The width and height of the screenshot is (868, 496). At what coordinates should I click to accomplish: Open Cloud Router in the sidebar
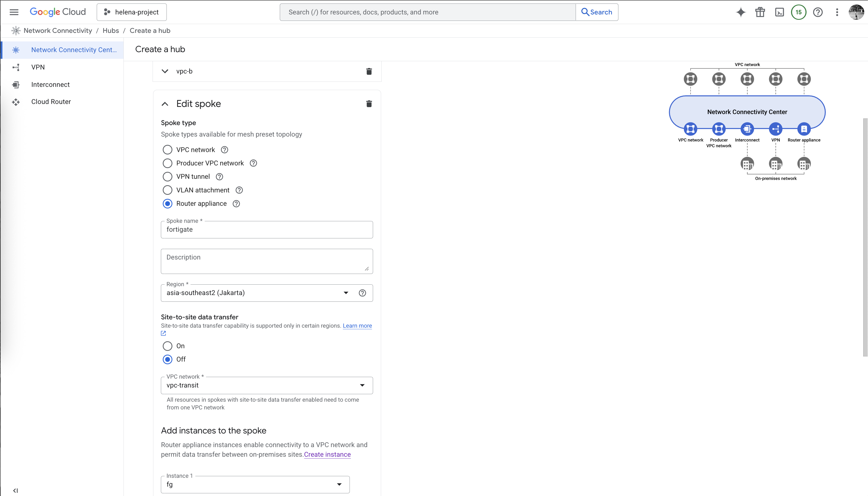[51, 102]
